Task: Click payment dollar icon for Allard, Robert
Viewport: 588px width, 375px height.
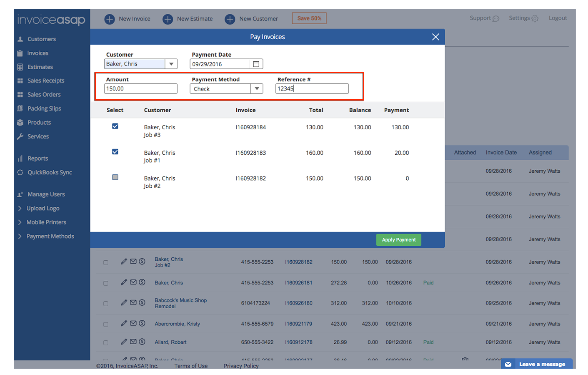Action: pos(142,342)
